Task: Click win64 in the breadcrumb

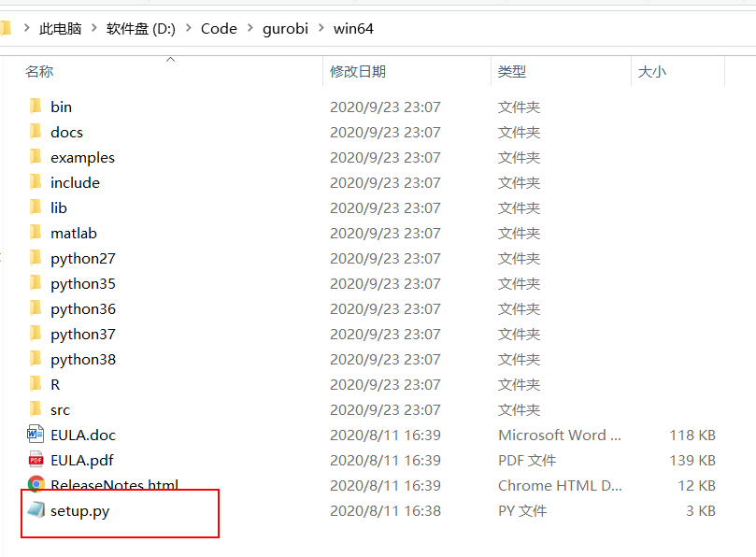Action: click(353, 28)
